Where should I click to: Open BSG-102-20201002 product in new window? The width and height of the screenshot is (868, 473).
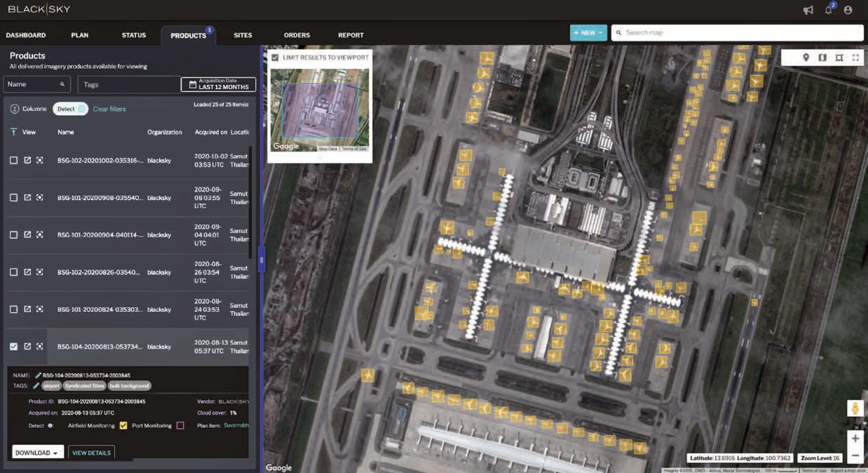pyautogui.click(x=27, y=160)
